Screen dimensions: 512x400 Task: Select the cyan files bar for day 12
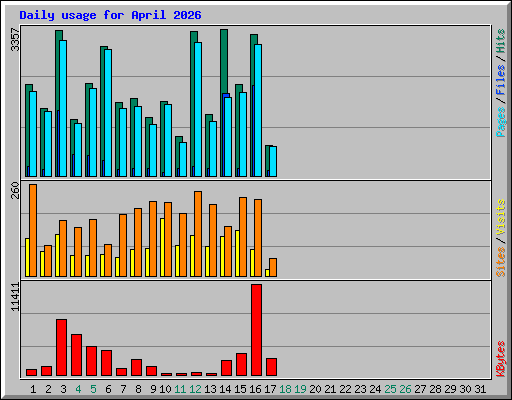pyautogui.click(x=198, y=109)
